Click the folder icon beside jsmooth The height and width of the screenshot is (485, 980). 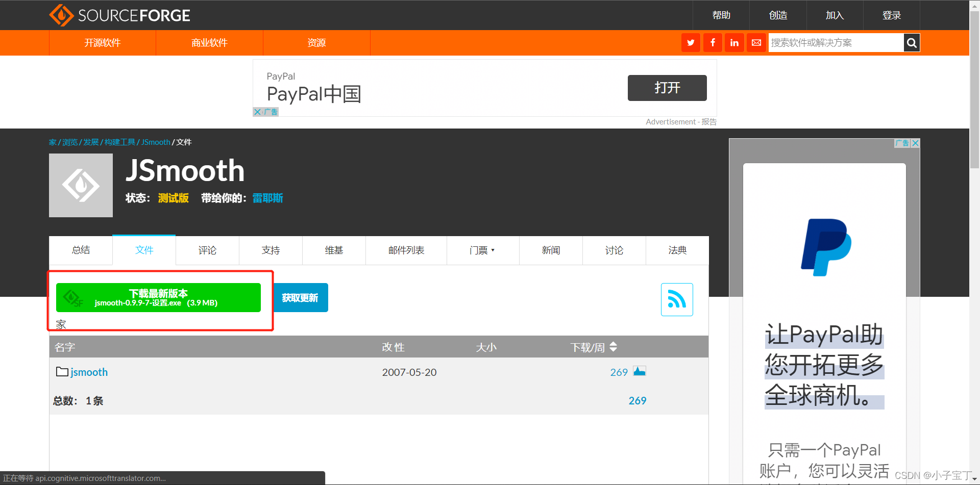pyautogui.click(x=61, y=372)
